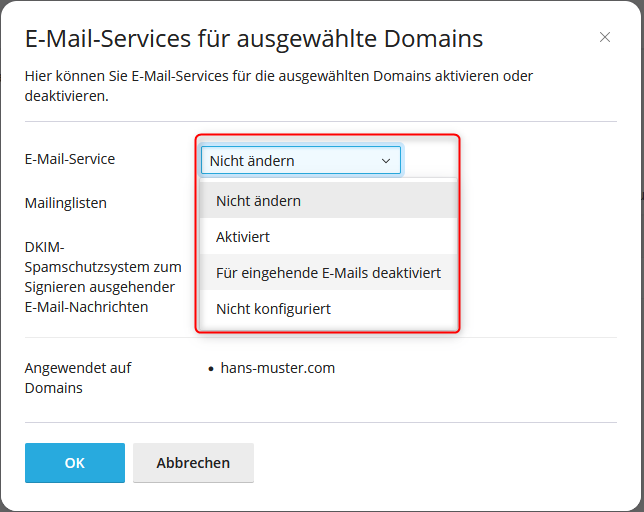Confirm with the OK button
Viewport: 644px width, 512px height.
75,463
